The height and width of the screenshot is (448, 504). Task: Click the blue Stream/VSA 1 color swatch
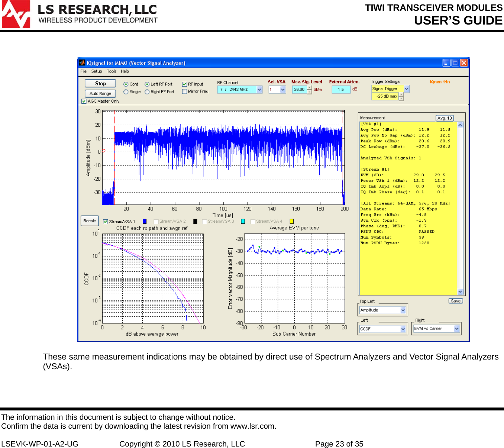click(145, 222)
